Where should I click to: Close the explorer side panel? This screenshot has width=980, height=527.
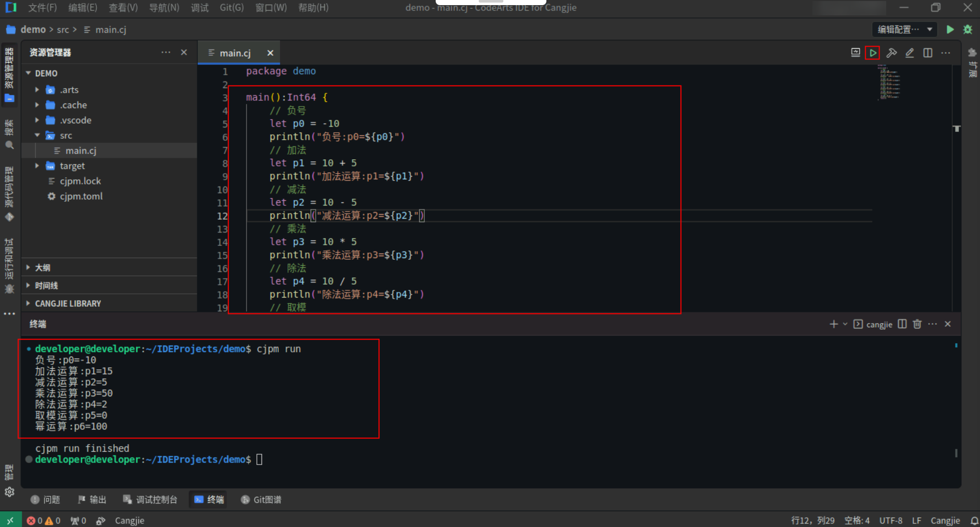[184, 52]
